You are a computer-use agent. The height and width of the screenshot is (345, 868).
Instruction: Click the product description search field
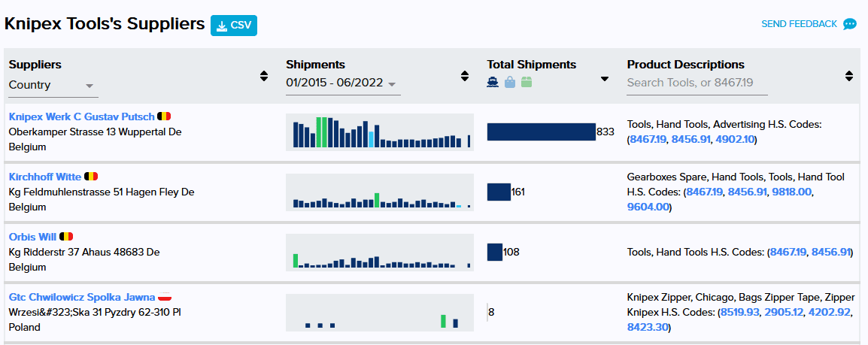[x=697, y=83]
